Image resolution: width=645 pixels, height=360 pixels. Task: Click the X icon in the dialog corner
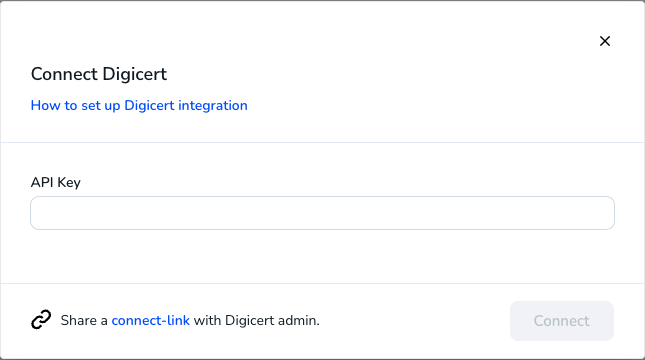(605, 41)
